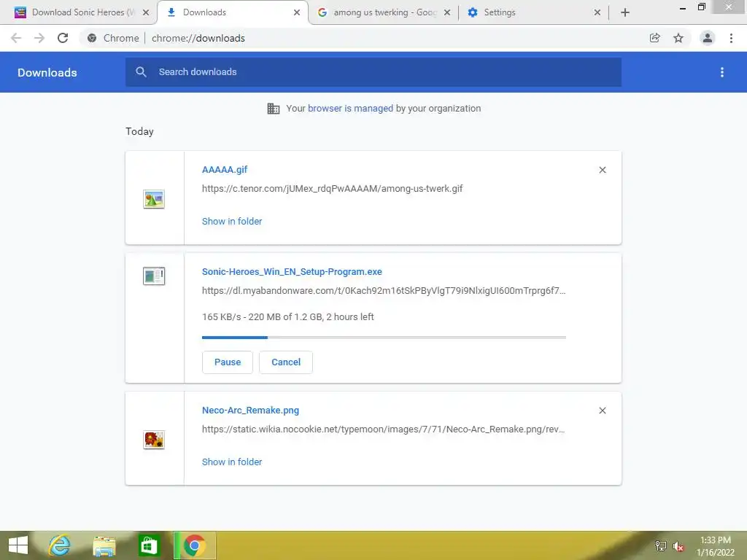Close the among us twerking tab
The height and width of the screenshot is (560, 747).
(x=447, y=12)
